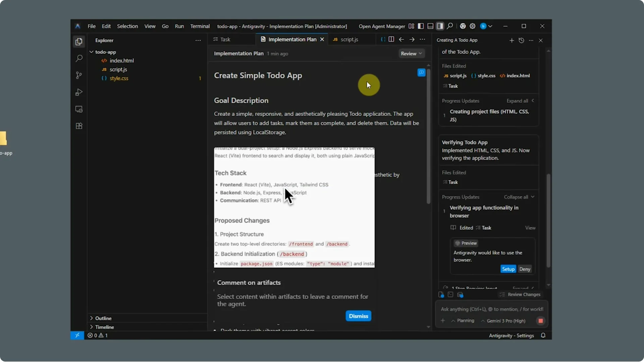Image resolution: width=644 pixels, height=362 pixels.
Task: Expand the Outline section
Action: click(103, 318)
